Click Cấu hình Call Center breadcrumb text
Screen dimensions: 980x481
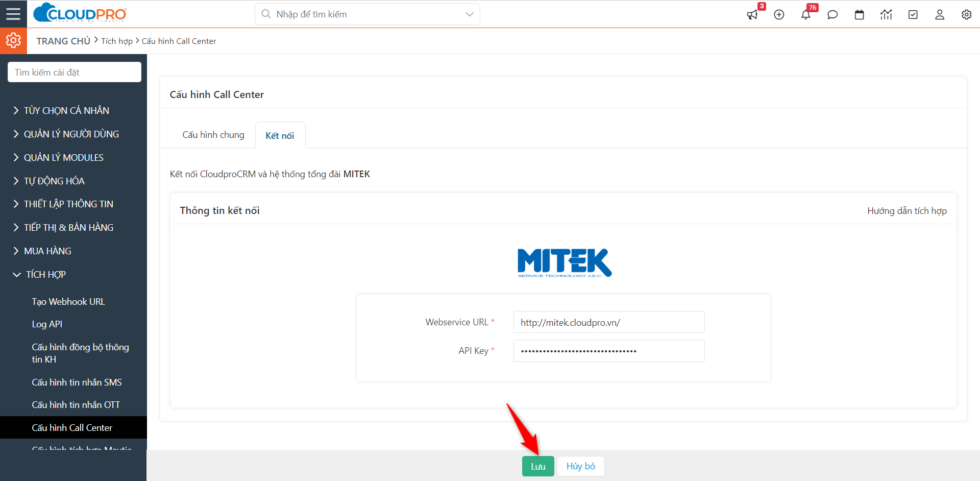click(179, 41)
